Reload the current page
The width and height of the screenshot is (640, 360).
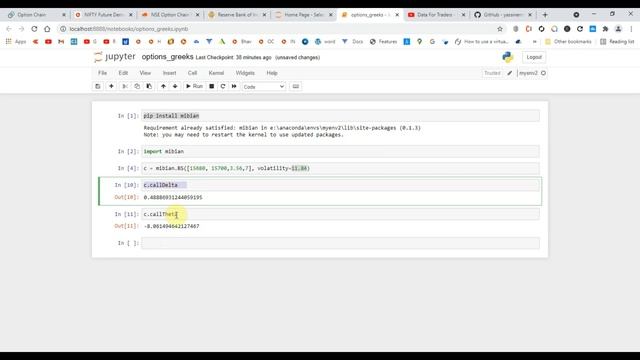pos(34,29)
